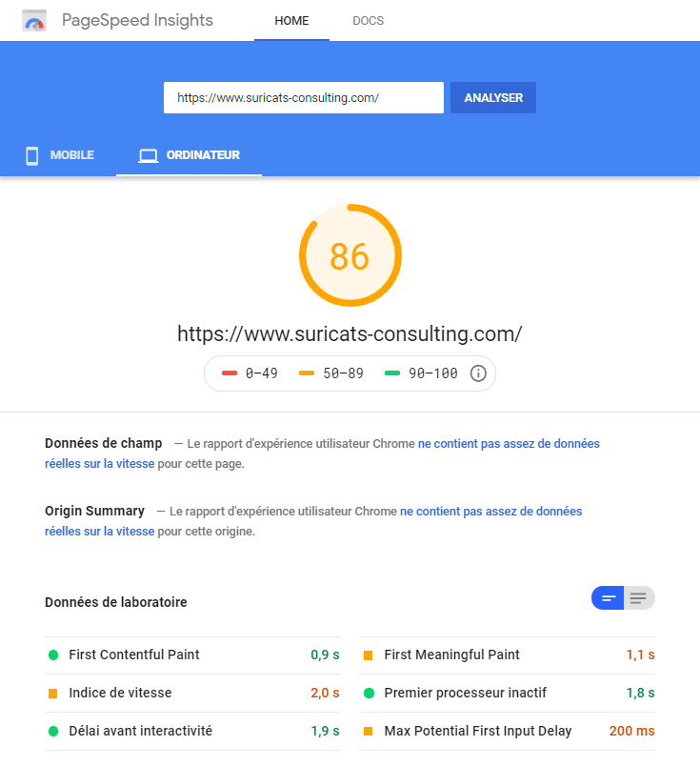The height and width of the screenshot is (766, 700).
Task: Click the Données de champ heading
Action: pos(104,443)
